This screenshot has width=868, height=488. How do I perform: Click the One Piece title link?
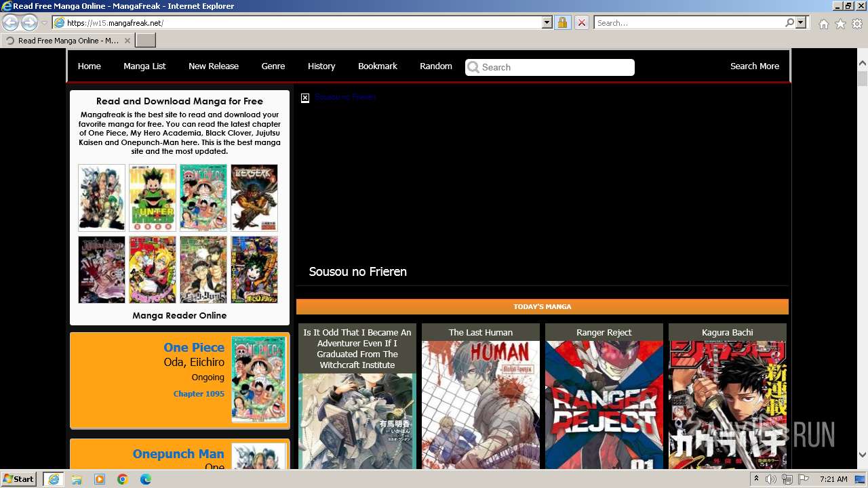tap(194, 348)
